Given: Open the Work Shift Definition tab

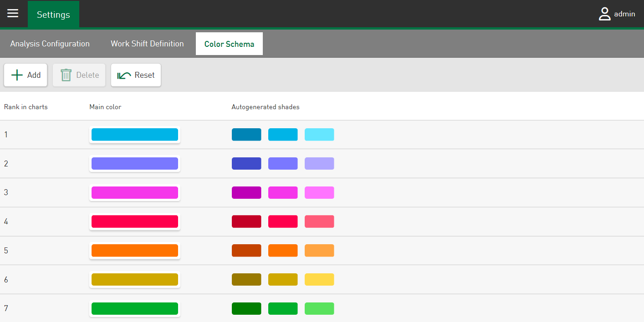Looking at the screenshot, I should click(147, 44).
